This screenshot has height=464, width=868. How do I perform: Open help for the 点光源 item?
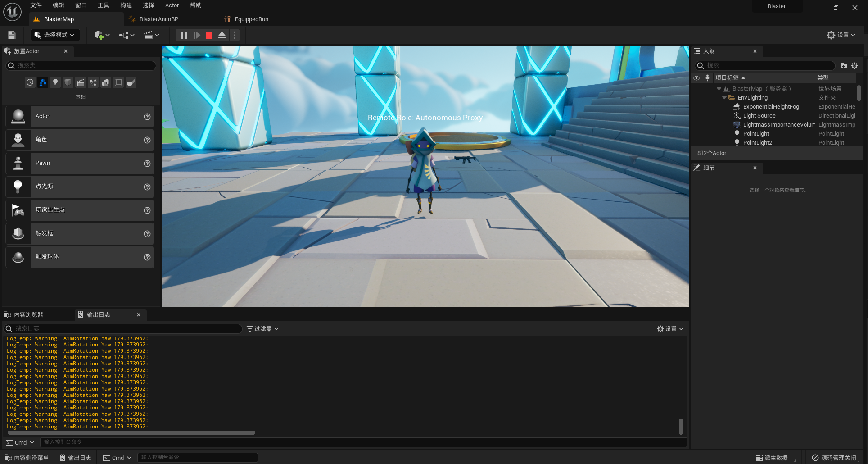tap(147, 187)
